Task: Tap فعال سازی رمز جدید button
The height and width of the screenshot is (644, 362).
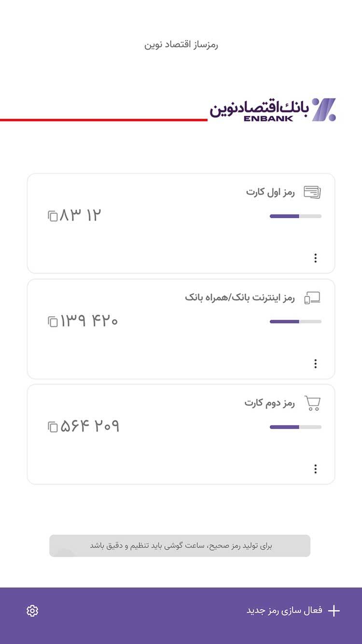Action: coord(284,611)
